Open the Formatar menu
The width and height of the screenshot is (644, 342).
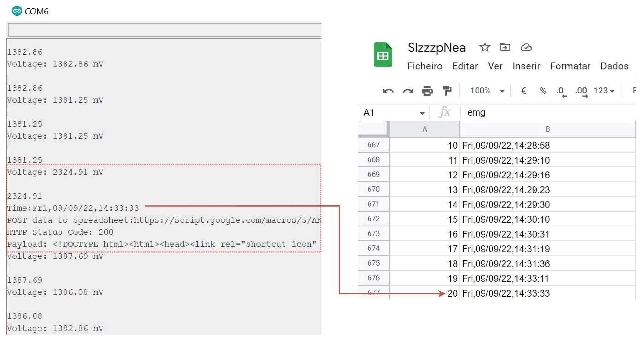[570, 66]
